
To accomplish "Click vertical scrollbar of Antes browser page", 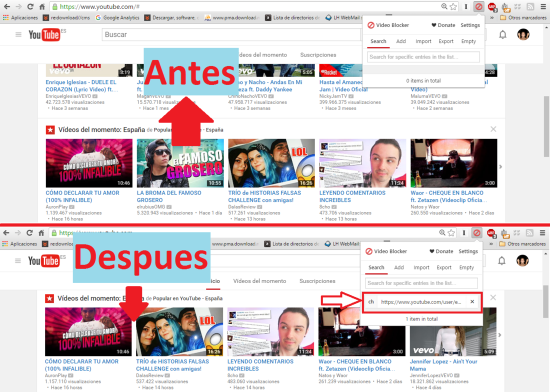I will pos(546,126).
